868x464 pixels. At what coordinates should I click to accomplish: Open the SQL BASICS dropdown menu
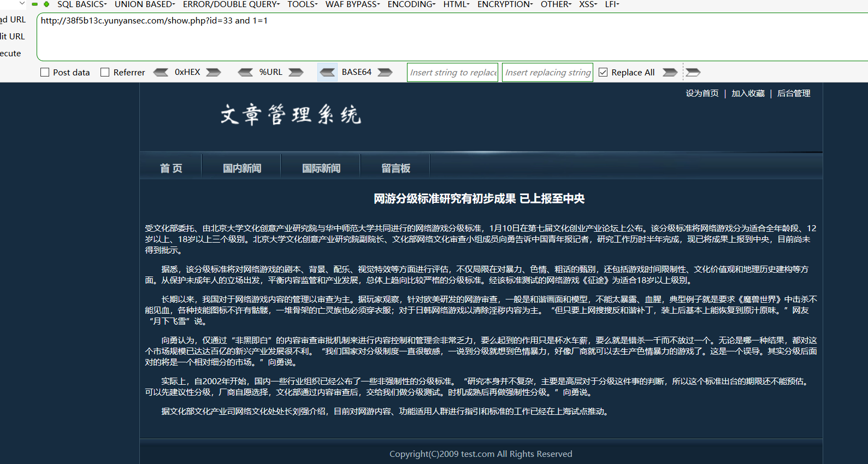pos(82,4)
